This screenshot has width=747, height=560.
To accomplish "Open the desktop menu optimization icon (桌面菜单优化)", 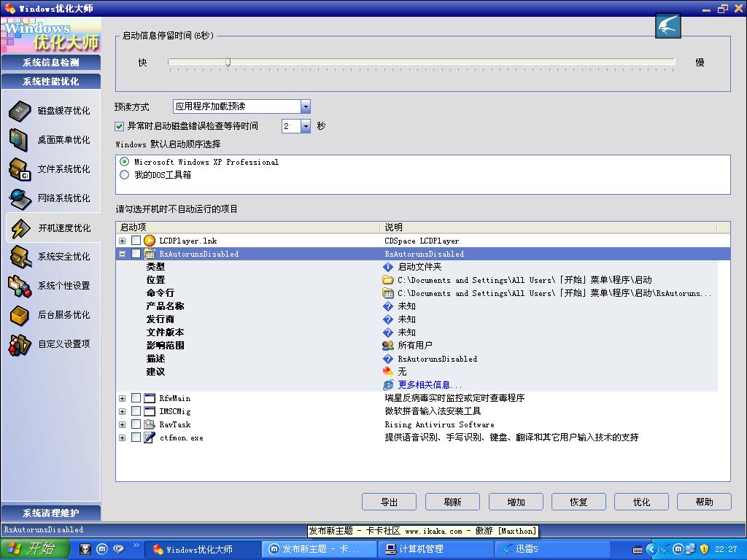I will 20,140.
